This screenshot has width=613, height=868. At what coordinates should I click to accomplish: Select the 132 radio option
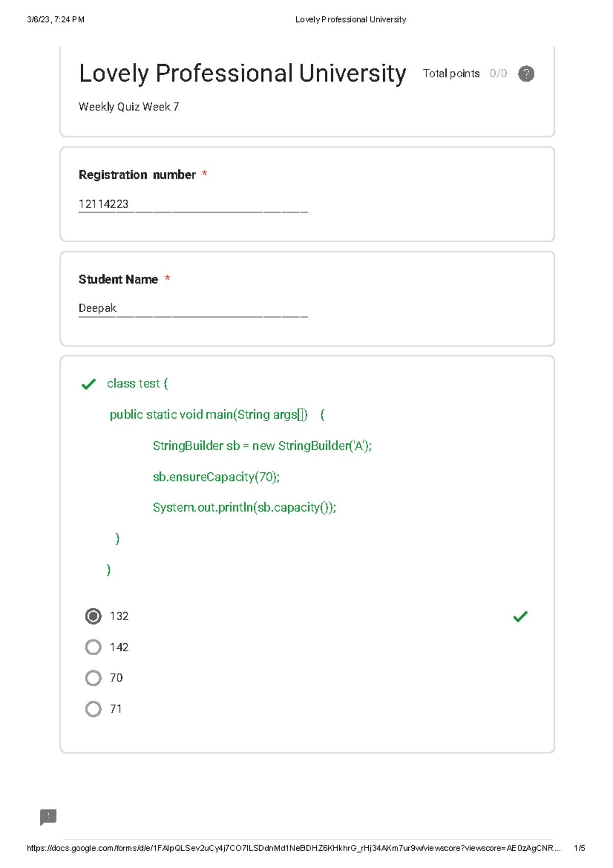click(93, 616)
